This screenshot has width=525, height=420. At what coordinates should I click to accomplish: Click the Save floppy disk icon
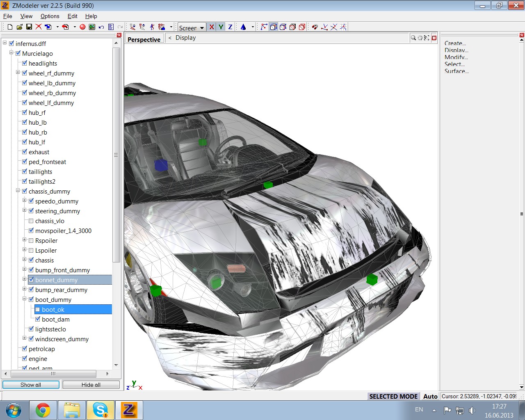[29, 27]
